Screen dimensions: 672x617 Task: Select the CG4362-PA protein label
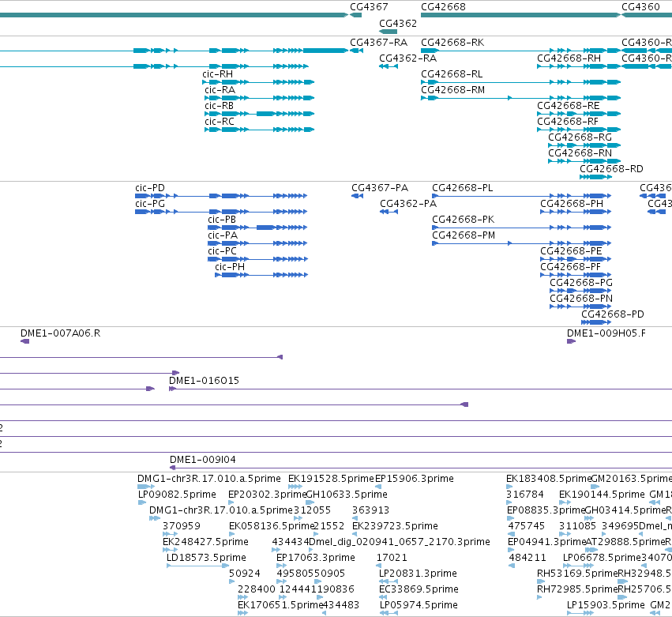[x=408, y=204]
